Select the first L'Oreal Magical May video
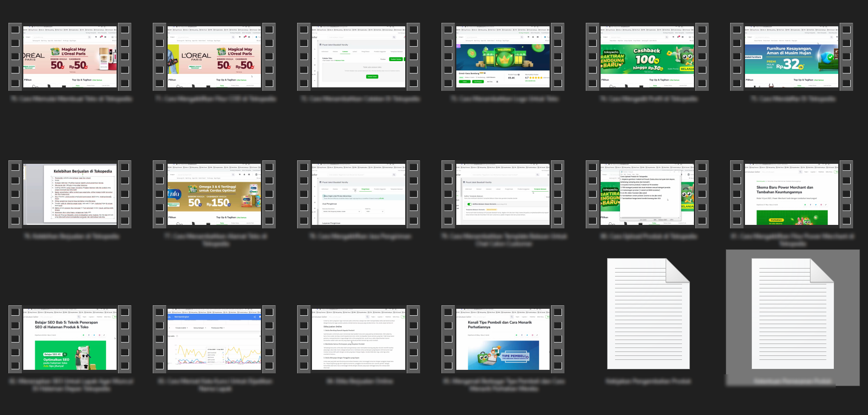 click(70, 57)
